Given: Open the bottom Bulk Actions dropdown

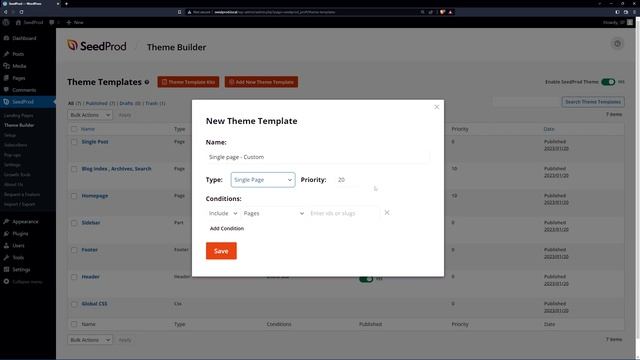Looking at the screenshot, I should click(x=90, y=340).
